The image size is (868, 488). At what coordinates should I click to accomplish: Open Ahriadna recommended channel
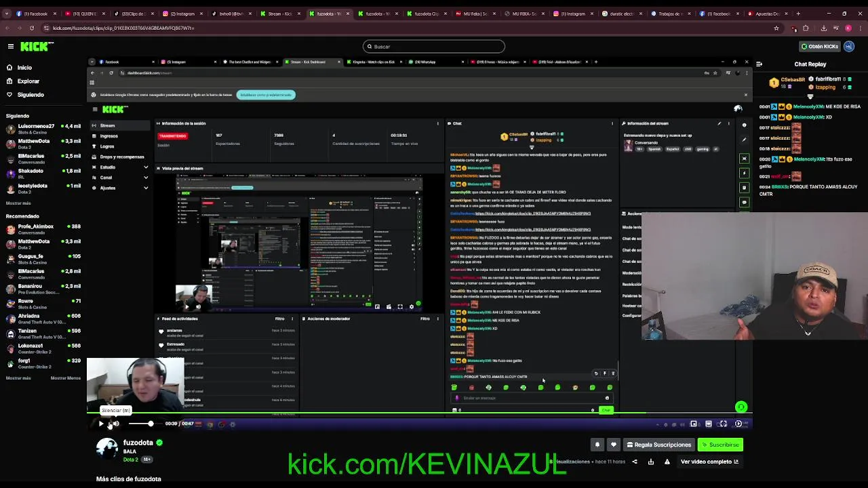(43, 319)
